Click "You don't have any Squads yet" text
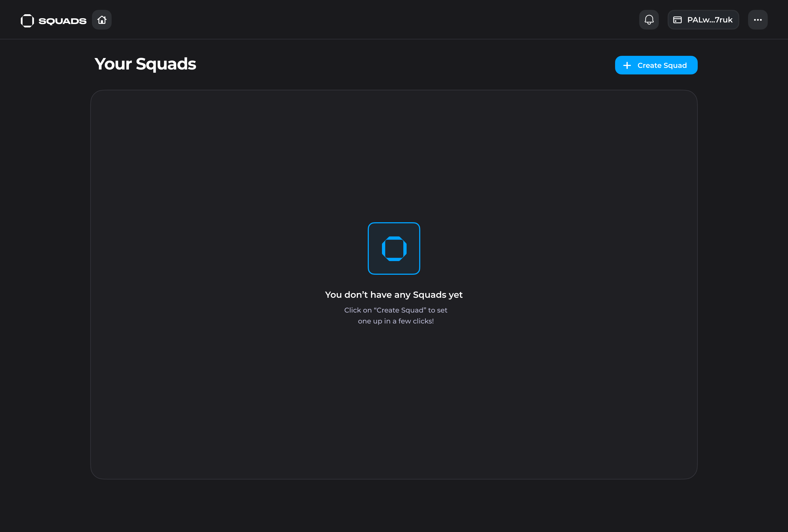 pyautogui.click(x=394, y=295)
